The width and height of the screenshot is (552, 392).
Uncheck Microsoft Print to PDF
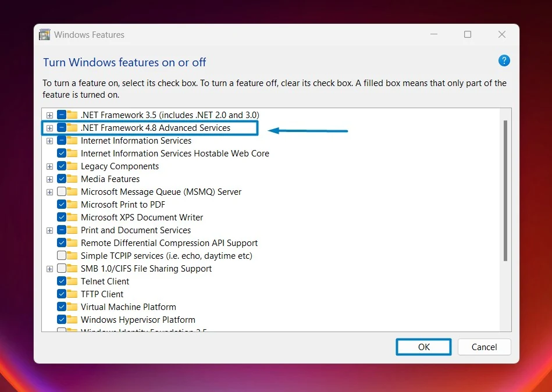pyautogui.click(x=62, y=205)
